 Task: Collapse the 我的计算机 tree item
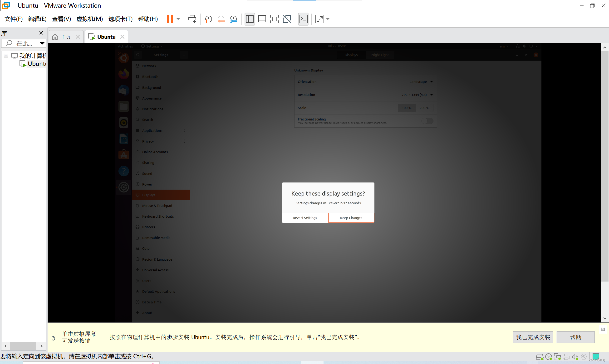(6, 56)
